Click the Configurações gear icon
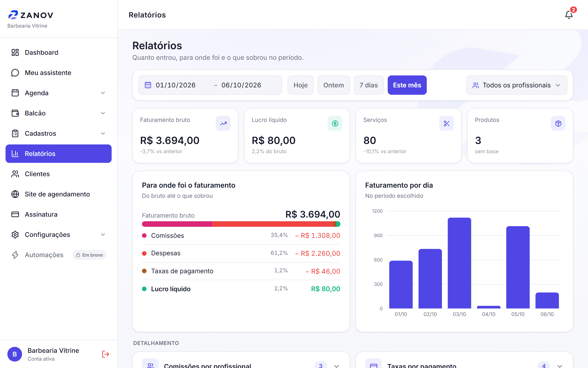The height and width of the screenshot is (368, 588). pyautogui.click(x=15, y=235)
